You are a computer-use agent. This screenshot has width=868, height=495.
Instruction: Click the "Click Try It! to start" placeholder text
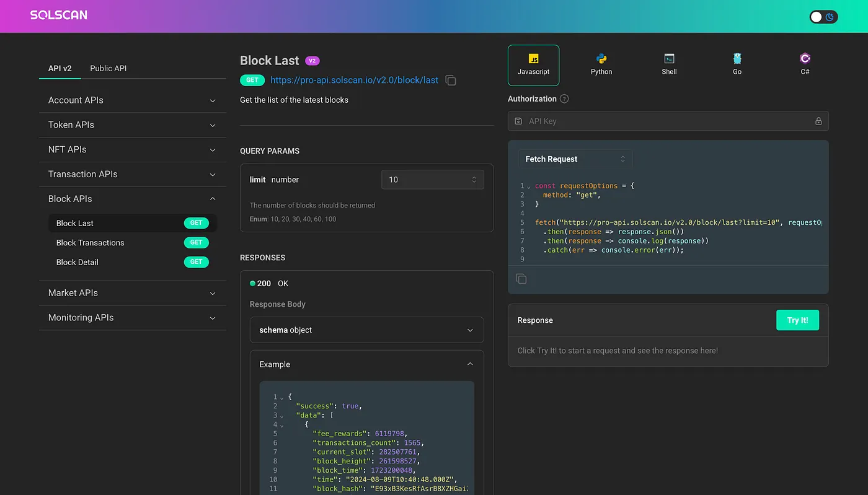click(x=618, y=351)
